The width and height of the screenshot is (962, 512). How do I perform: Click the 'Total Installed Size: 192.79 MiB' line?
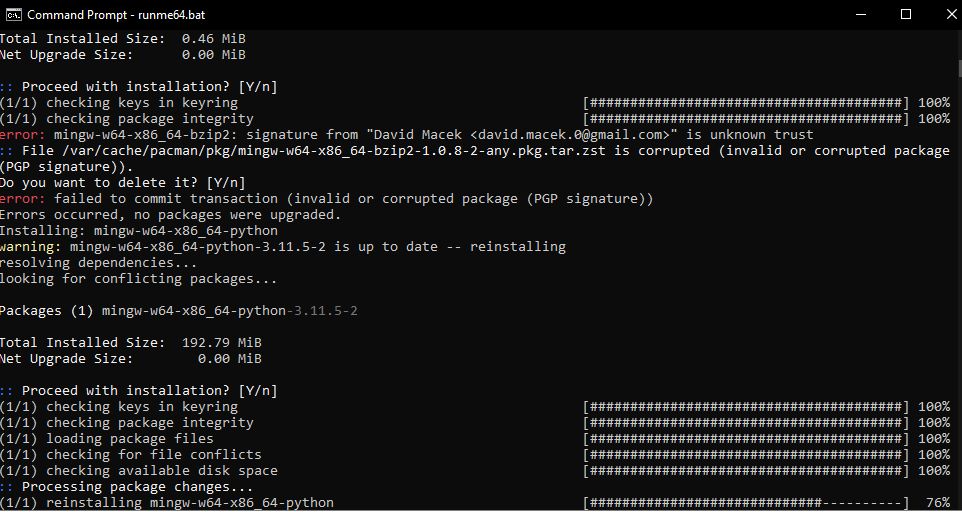pyautogui.click(x=131, y=343)
